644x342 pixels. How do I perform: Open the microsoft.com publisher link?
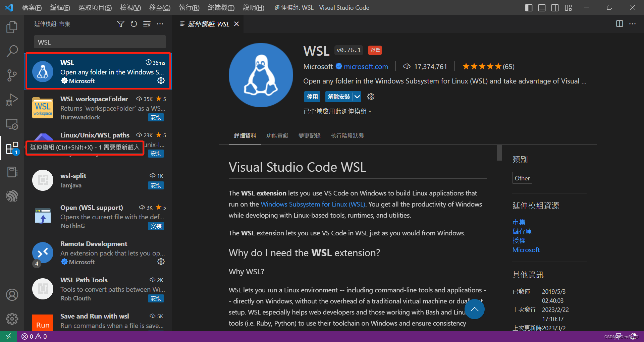pos(366,66)
